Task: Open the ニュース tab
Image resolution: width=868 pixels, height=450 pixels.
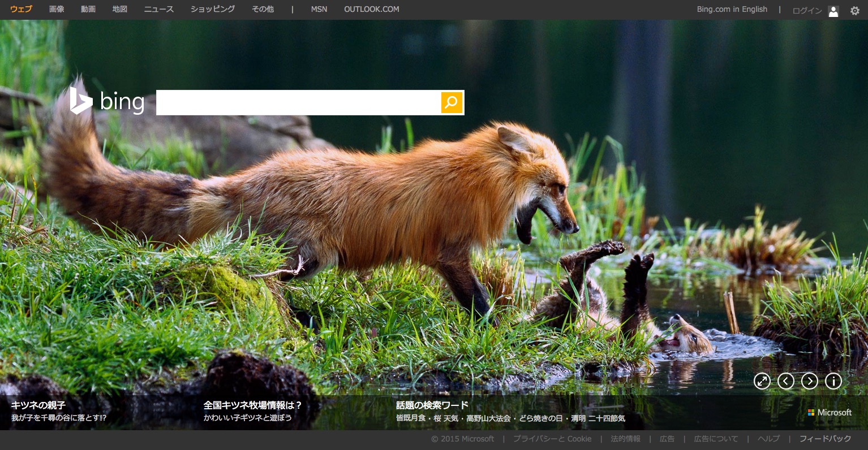Action: [159, 10]
